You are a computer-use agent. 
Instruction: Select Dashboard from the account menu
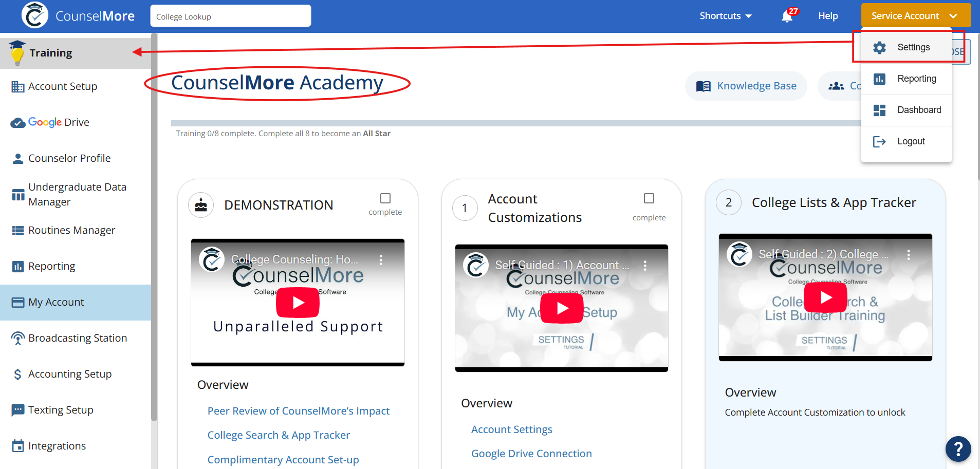pos(918,110)
